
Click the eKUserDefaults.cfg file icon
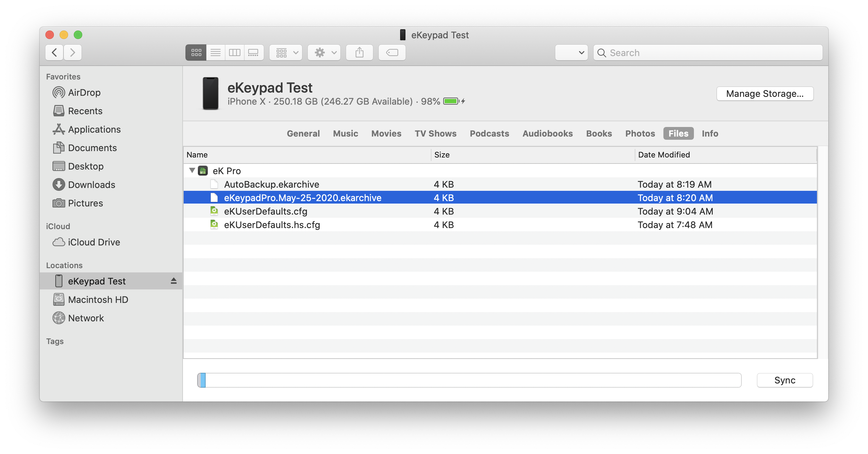pyautogui.click(x=214, y=211)
